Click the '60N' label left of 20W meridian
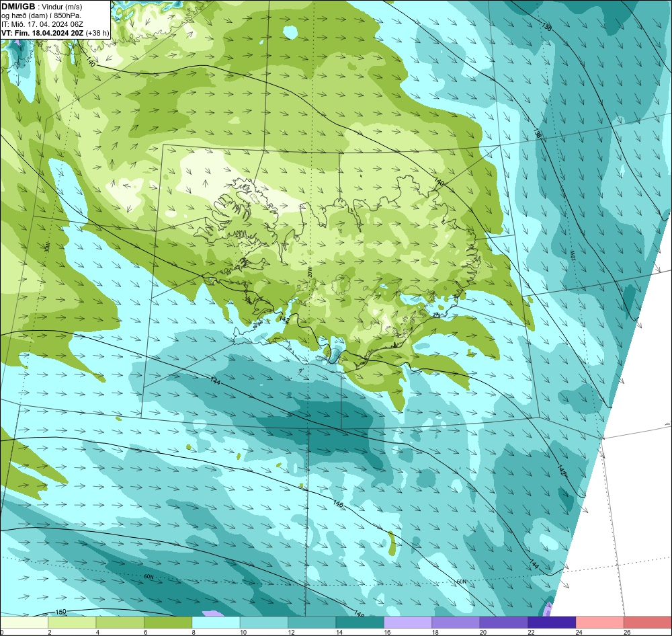The image size is (672, 636). [x=149, y=577]
